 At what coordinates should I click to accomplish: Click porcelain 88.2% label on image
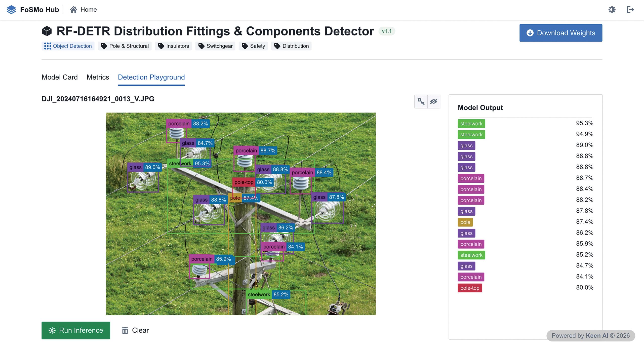(188, 124)
